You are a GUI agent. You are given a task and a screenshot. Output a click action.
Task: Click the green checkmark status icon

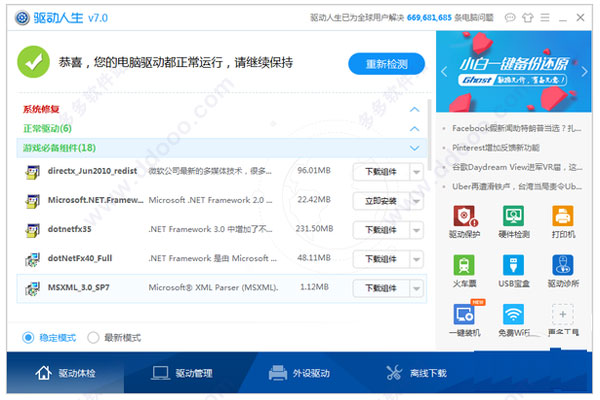point(34,62)
